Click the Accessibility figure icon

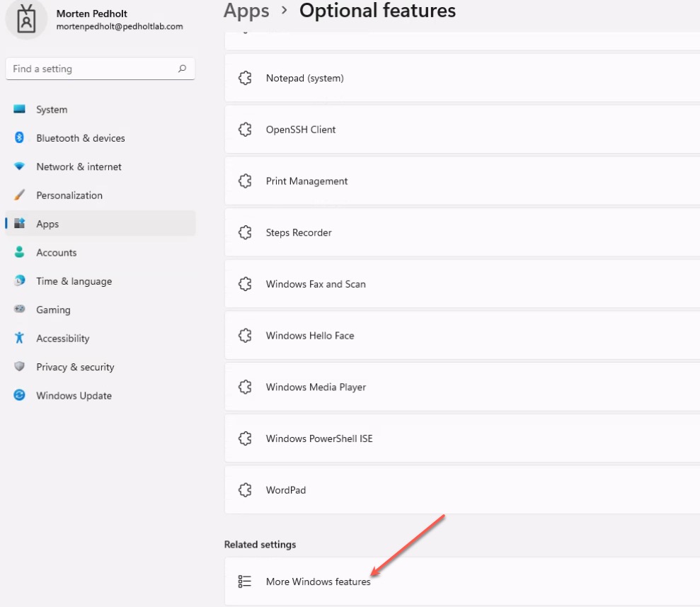19,338
